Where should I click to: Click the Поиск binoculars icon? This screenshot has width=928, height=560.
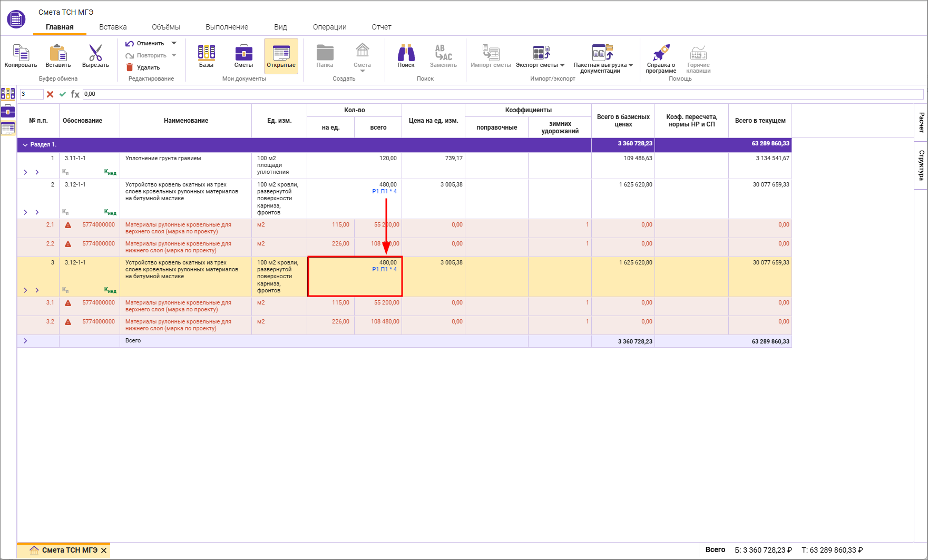[x=406, y=53]
